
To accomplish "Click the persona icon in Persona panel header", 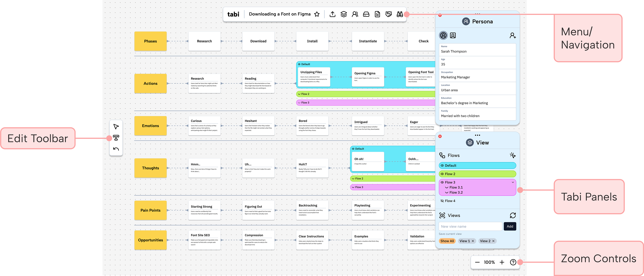I will (x=466, y=21).
